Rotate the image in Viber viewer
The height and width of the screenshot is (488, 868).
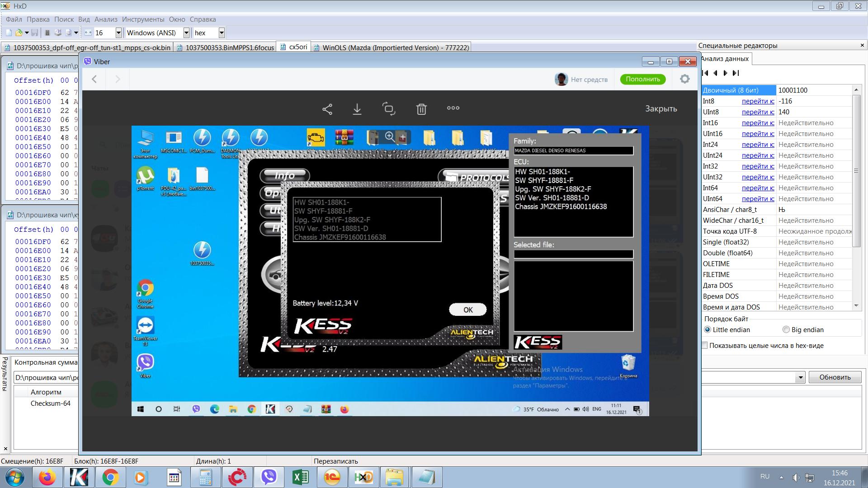point(388,109)
